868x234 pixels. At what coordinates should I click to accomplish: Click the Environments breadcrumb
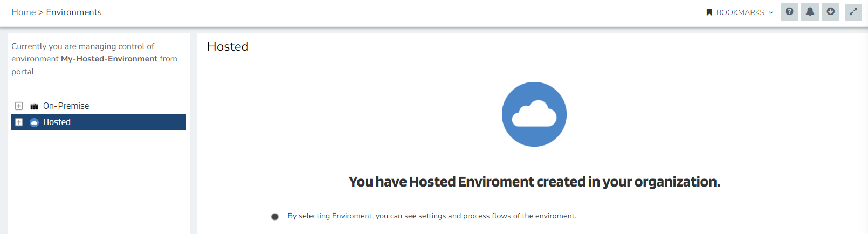coord(74,12)
